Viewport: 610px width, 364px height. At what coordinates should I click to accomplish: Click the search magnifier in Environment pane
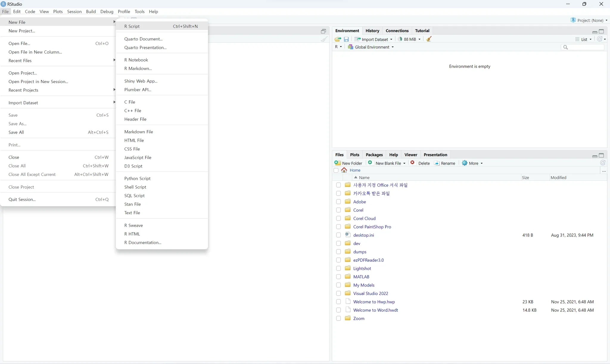click(566, 47)
